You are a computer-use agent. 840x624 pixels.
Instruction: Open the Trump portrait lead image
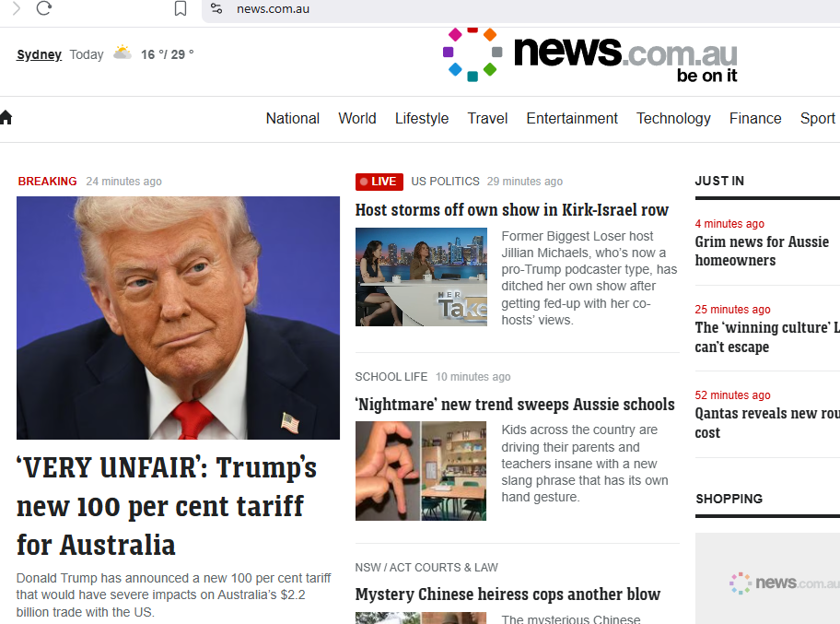178,318
